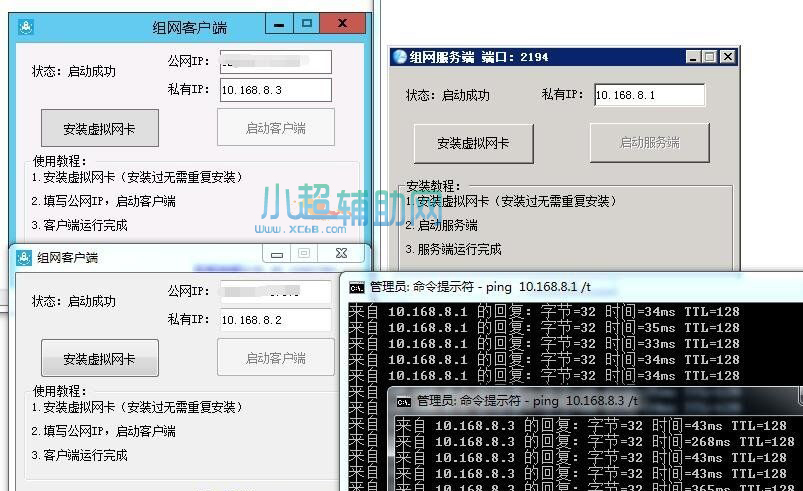Click 启动客户端 in lower client window
803x491 pixels.
click(276, 357)
